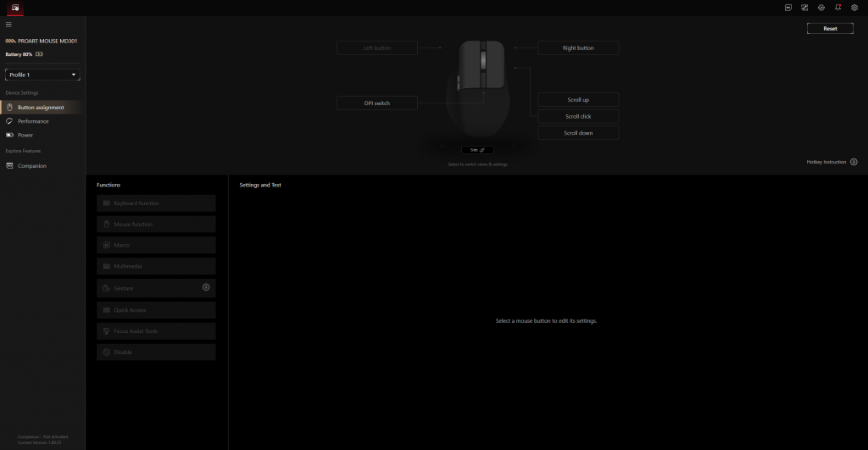The image size is (868, 450).
Task: Select the Left button assignment
Action: click(x=377, y=47)
